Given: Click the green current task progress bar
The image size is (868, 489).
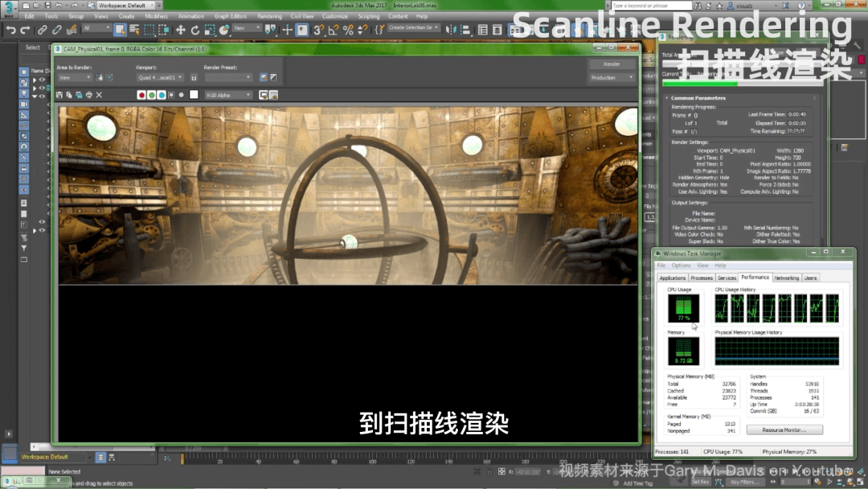Looking at the screenshot, I should coord(700,84).
